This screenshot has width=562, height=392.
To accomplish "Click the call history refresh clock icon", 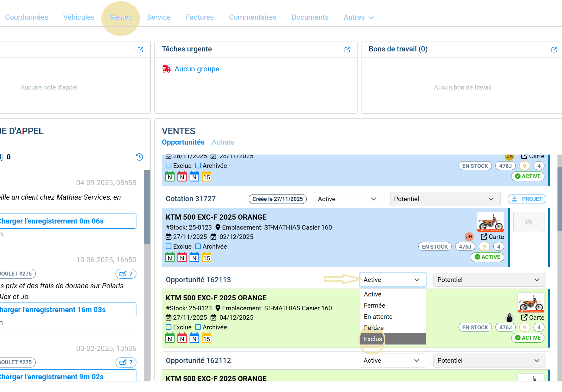I will click(x=139, y=157).
